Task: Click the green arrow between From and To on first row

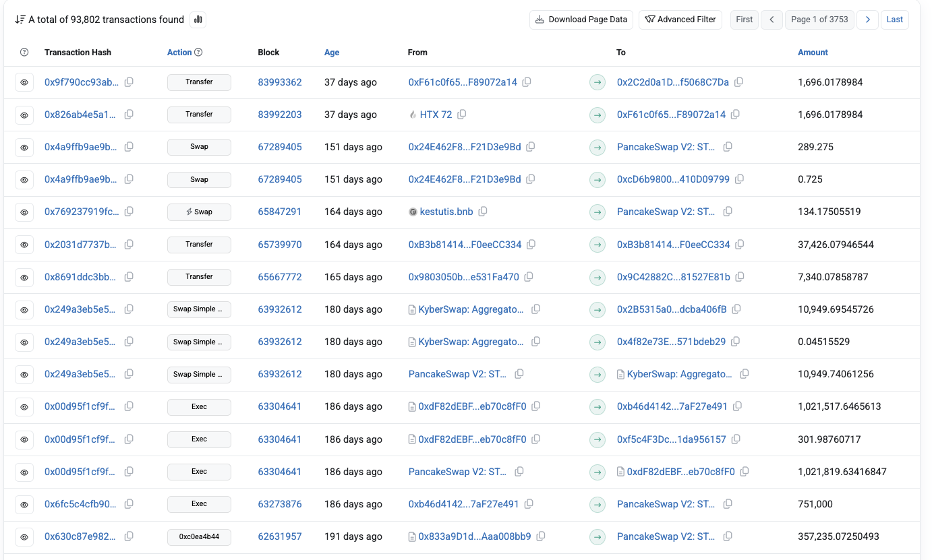Action: click(598, 82)
